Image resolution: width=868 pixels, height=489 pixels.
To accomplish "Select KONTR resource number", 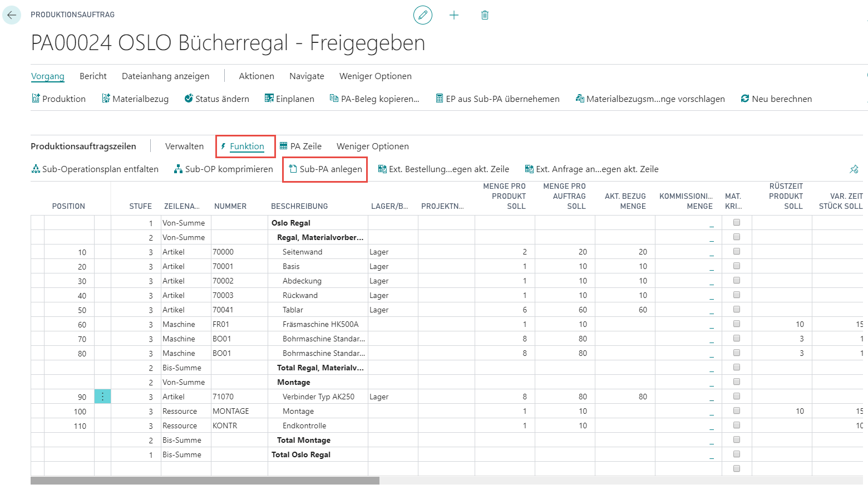I will coord(239,426).
